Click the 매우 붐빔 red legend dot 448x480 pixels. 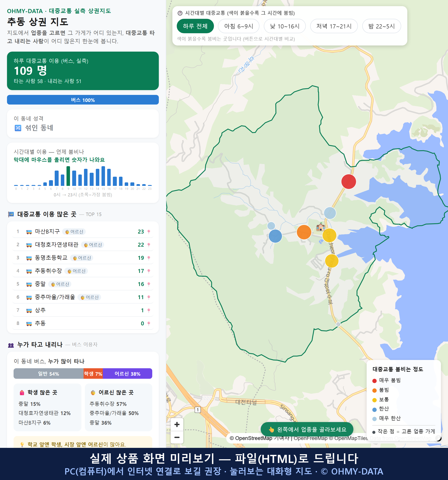[374, 381]
